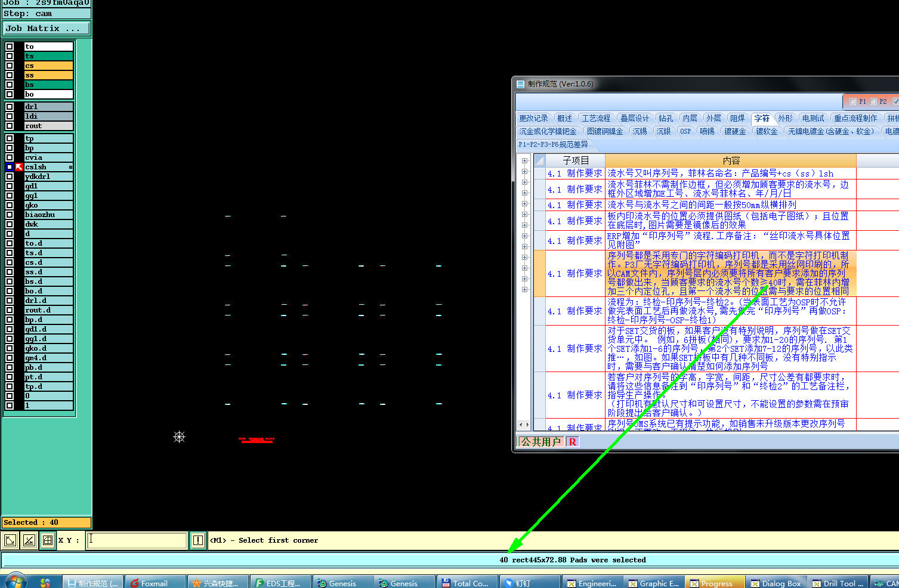Click the crosshair origin marker in the canvas

[x=179, y=437]
